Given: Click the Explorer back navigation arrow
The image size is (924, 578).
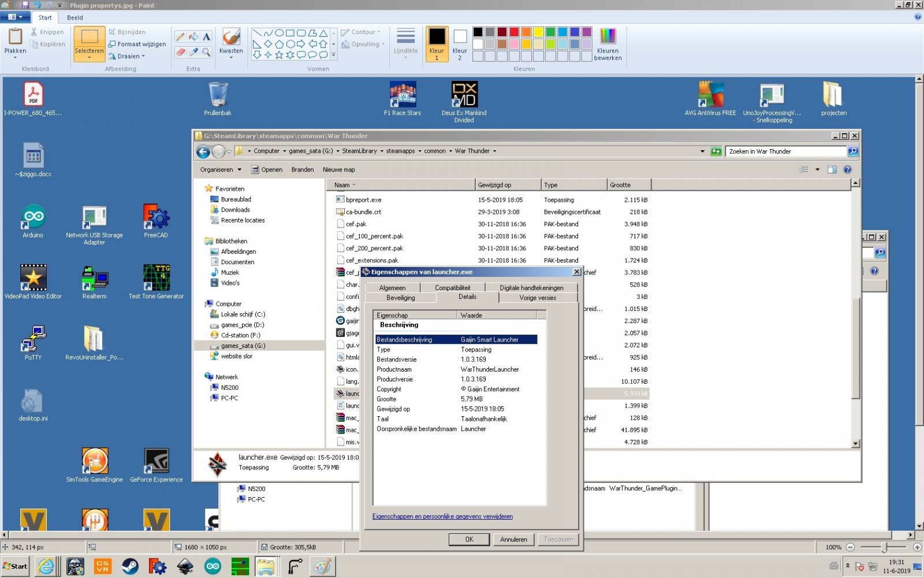Looking at the screenshot, I should point(203,151).
